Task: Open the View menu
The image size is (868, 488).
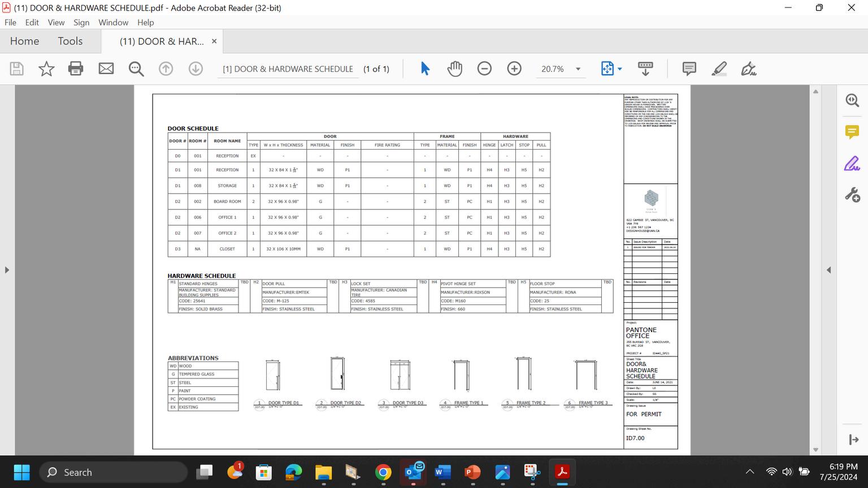Action: pyautogui.click(x=56, y=23)
